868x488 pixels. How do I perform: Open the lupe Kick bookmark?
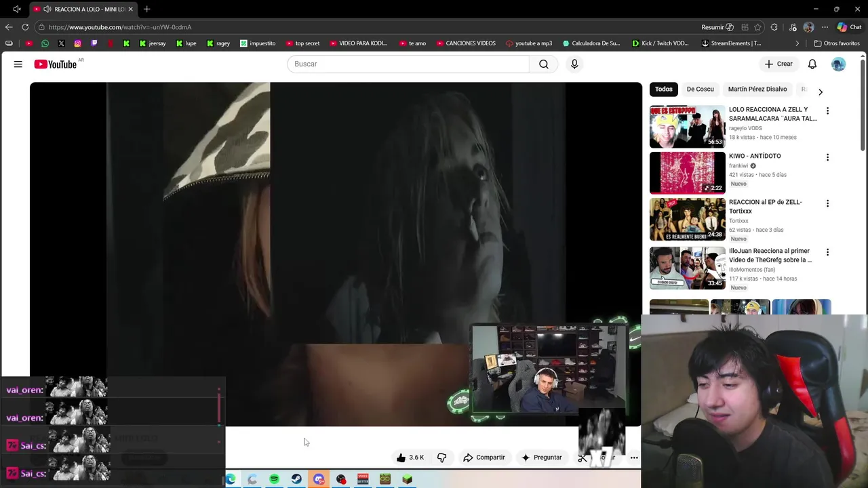click(x=186, y=43)
